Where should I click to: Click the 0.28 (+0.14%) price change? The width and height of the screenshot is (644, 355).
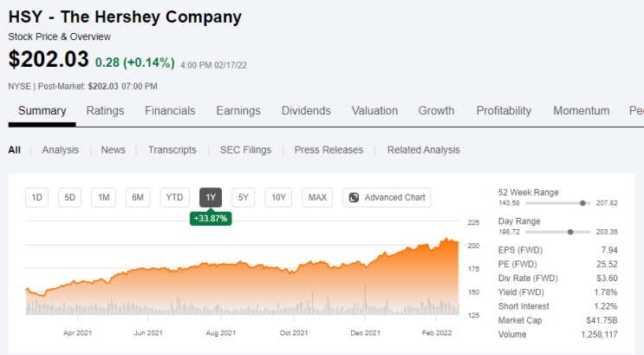coord(134,62)
